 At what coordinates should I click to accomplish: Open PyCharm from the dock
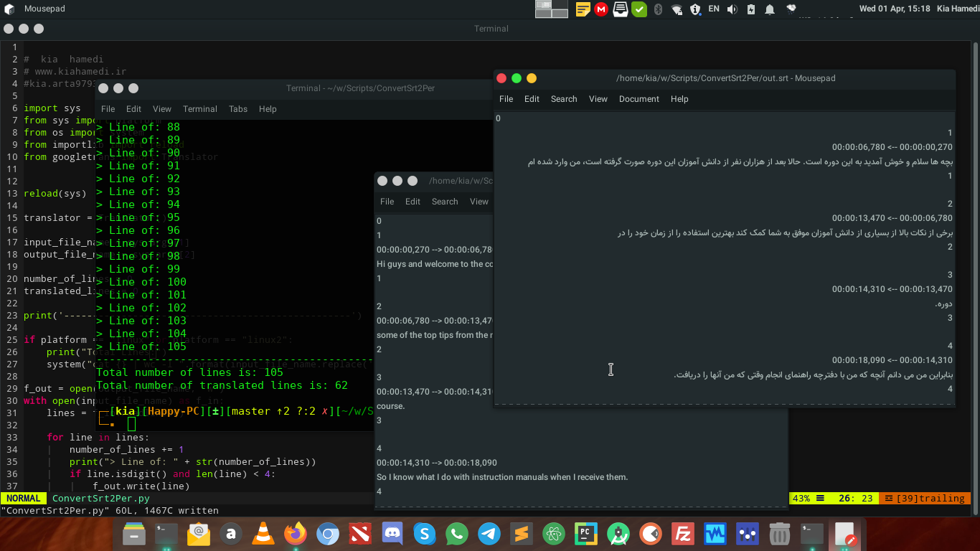(586, 534)
